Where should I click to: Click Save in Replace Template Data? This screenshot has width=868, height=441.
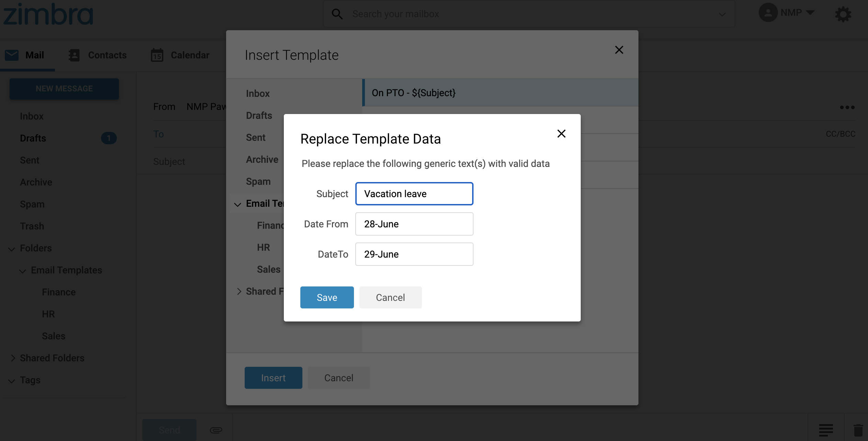click(327, 297)
